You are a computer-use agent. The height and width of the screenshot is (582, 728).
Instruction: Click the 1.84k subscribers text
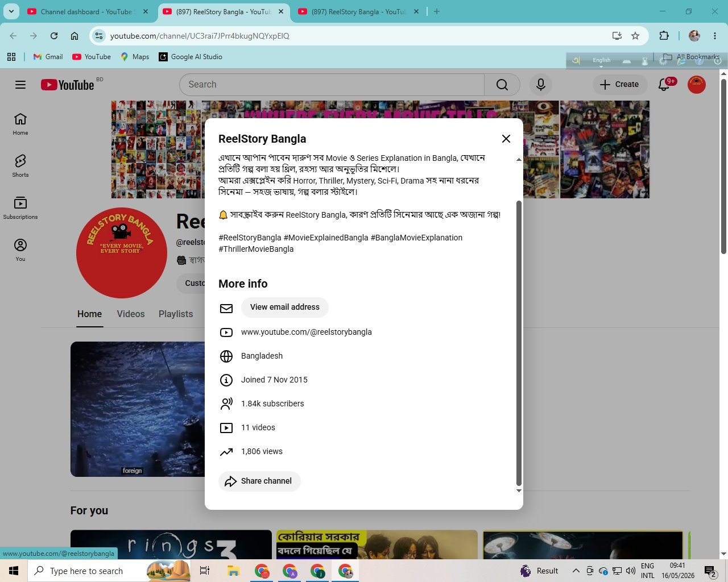272,404
